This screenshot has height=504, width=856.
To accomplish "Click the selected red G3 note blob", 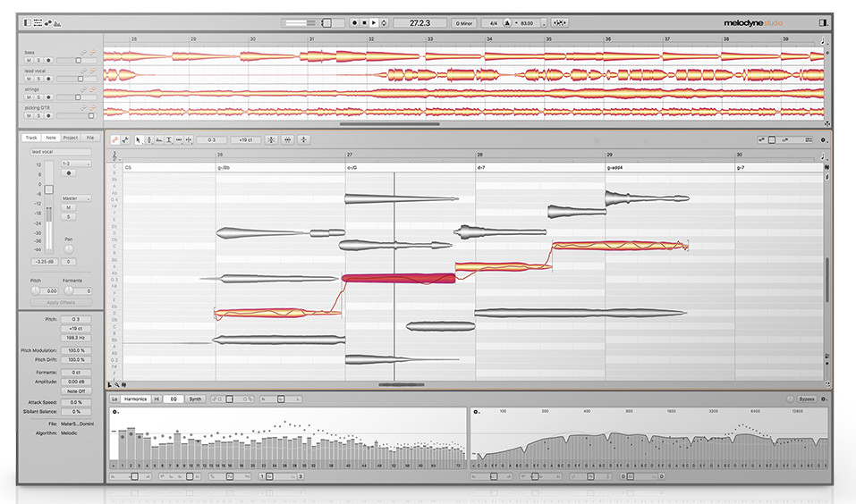I will pos(399,279).
